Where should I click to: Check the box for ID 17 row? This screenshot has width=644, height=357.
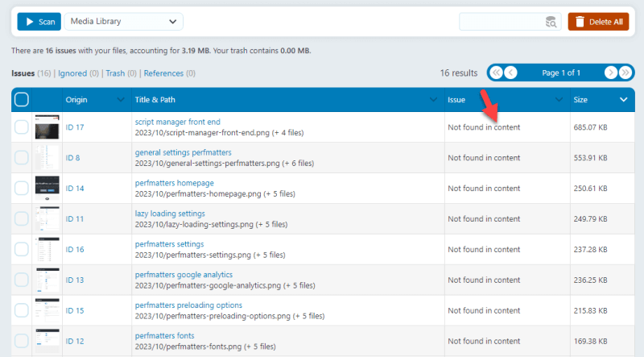22,127
